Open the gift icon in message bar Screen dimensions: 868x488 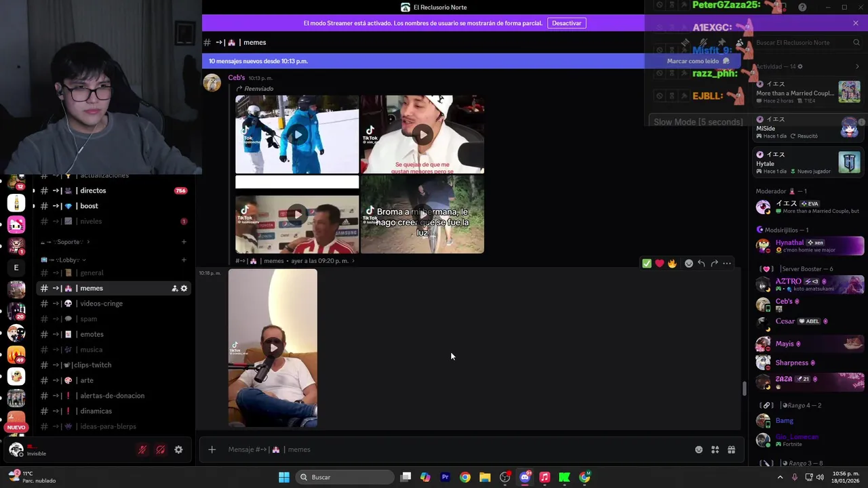[731, 449]
